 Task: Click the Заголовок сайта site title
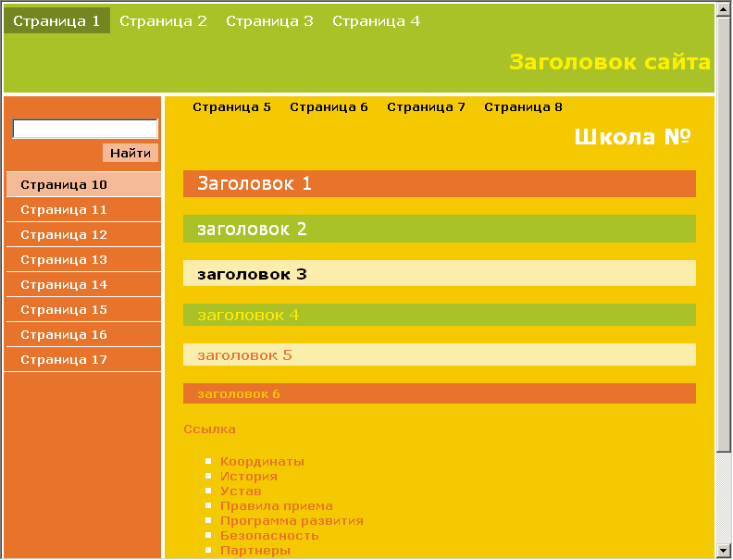click(x=609, y=62)
